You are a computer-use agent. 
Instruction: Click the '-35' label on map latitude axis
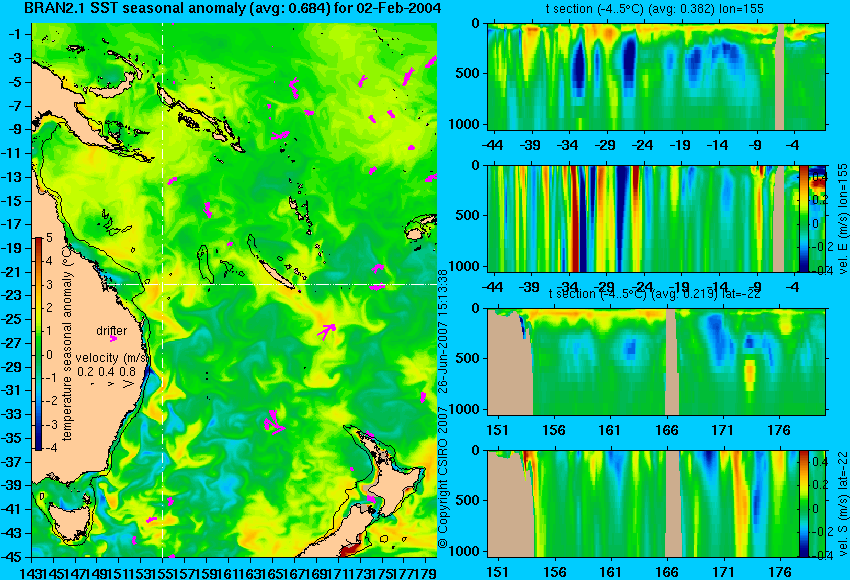click(x=14, y=438)
